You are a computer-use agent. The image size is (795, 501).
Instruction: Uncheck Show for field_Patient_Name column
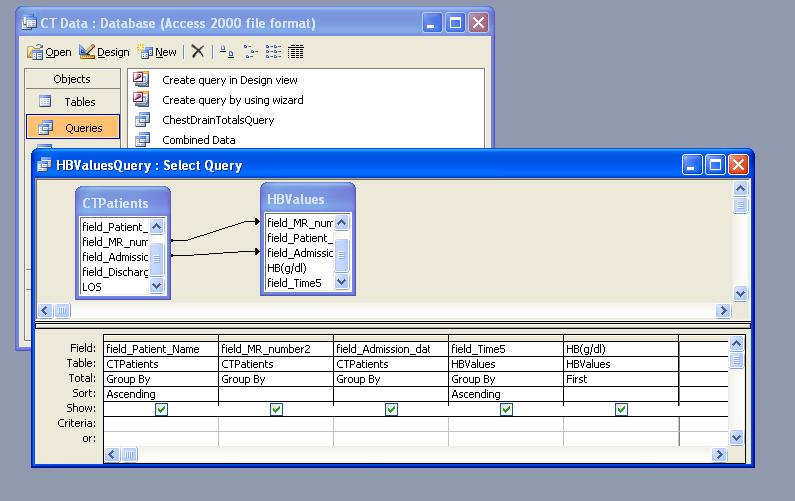click(x=161, y=409)
